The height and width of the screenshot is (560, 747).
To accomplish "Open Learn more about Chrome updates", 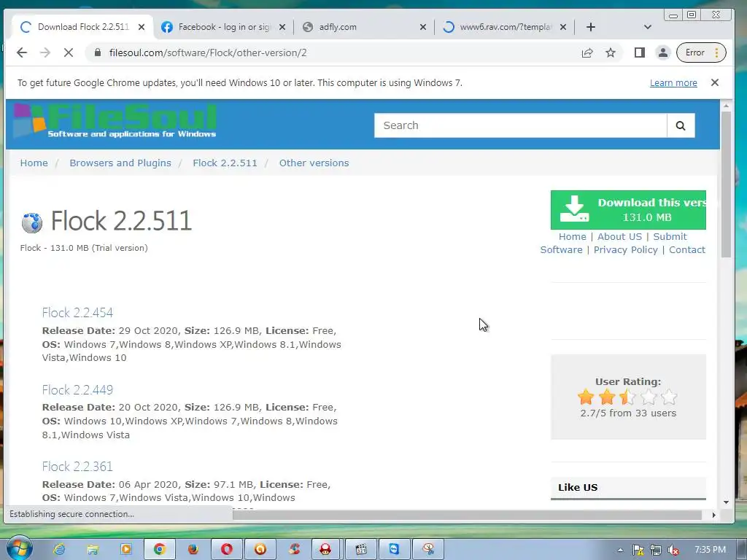I will click(x=673, y=83).
